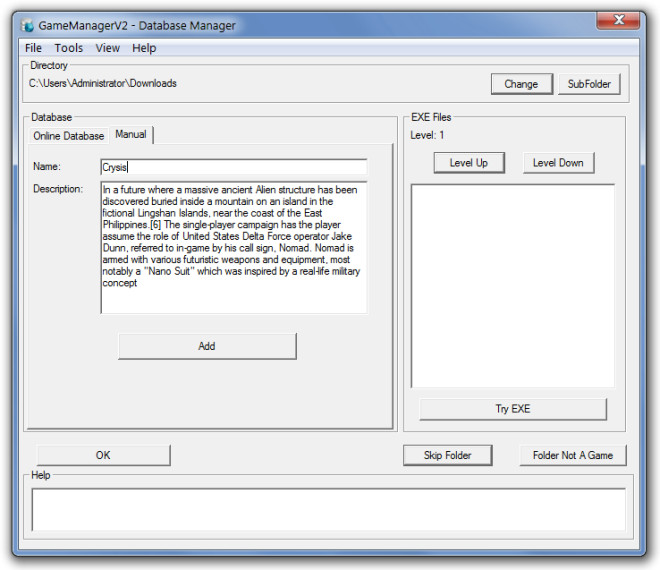660x570 pixels.
Task: Click the Level Up button
Action: pyautogui.click(x=469, y=163)
